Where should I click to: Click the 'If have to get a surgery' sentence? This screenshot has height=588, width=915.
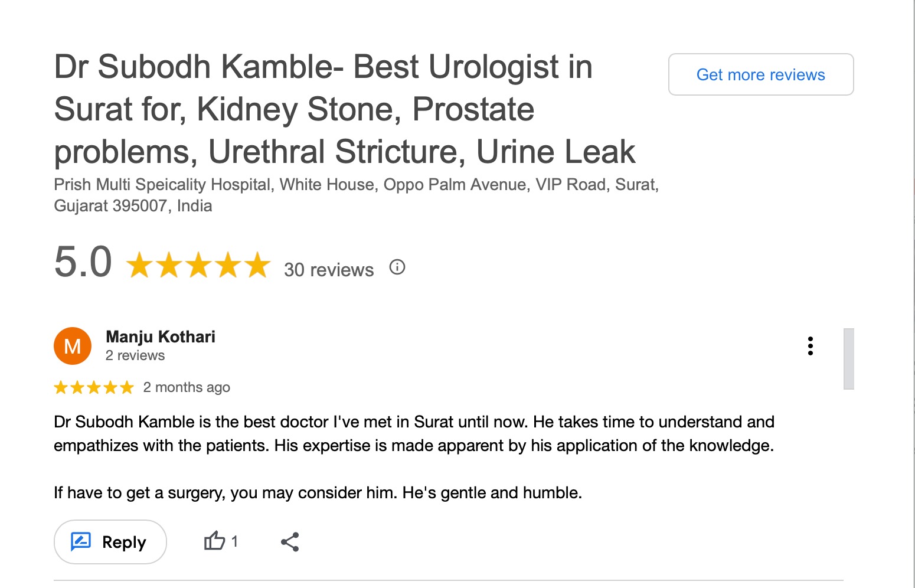point(318,492)
